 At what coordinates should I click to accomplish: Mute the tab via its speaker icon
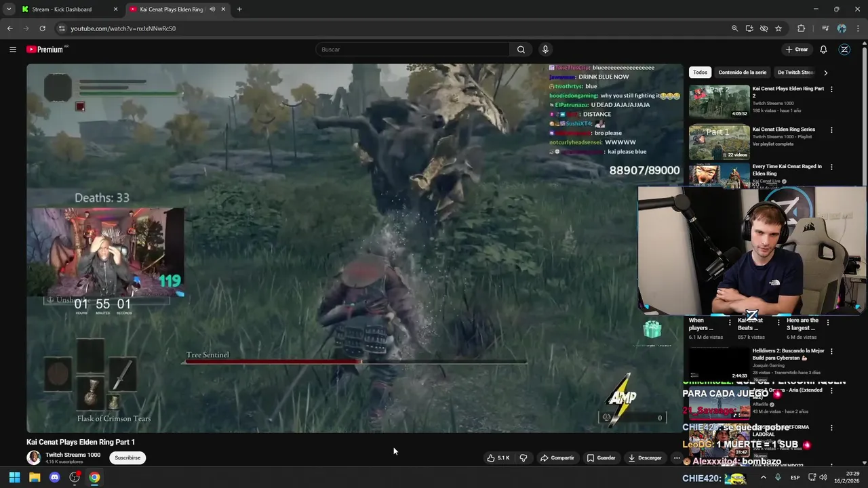click(212, 9)
